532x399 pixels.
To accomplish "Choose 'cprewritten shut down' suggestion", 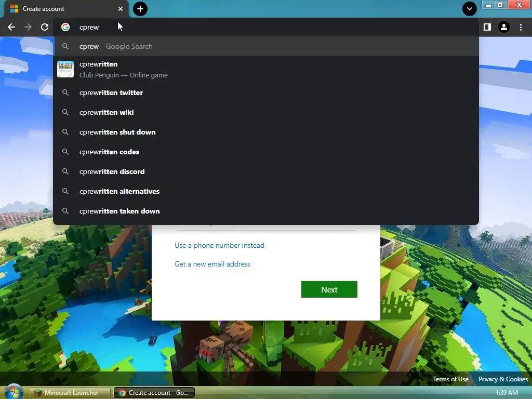I will click(x=266, y=132).
